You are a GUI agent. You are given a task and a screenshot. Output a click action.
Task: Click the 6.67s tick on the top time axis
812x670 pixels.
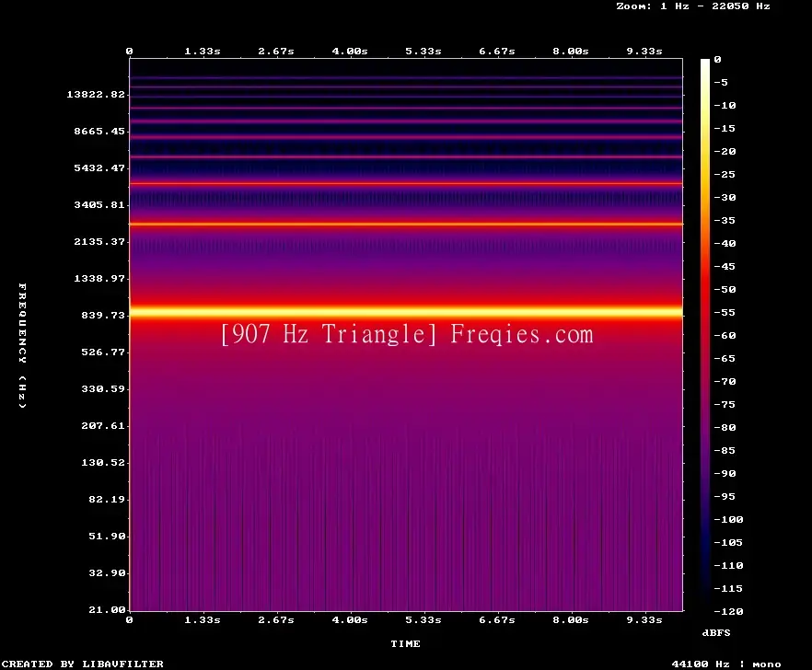click(x=496, y=52)
